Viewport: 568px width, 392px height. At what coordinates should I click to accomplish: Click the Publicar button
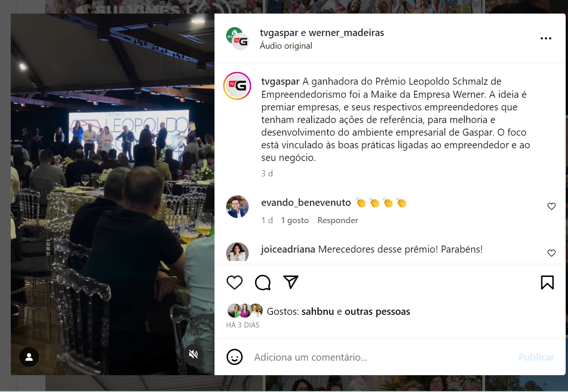tap(536, 357)
